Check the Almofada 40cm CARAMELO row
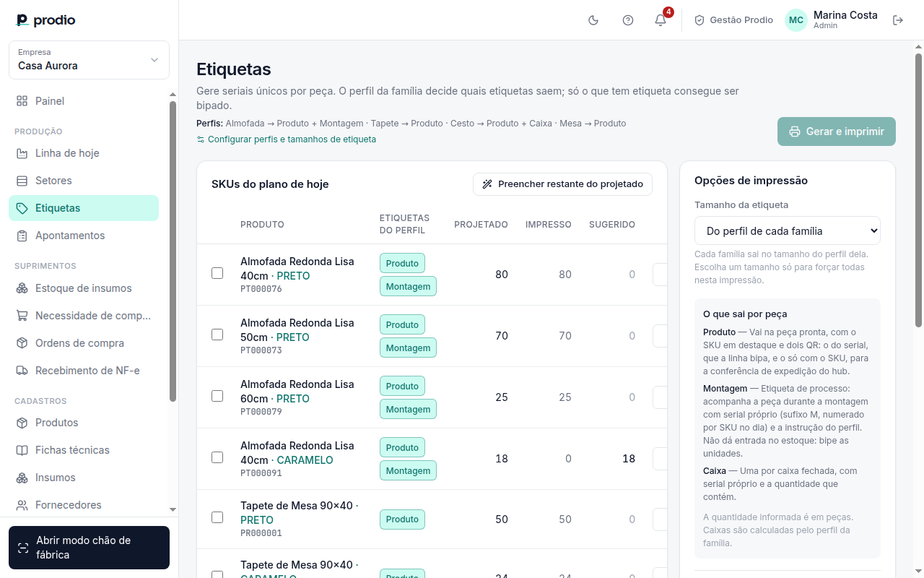 pos(217,457)
